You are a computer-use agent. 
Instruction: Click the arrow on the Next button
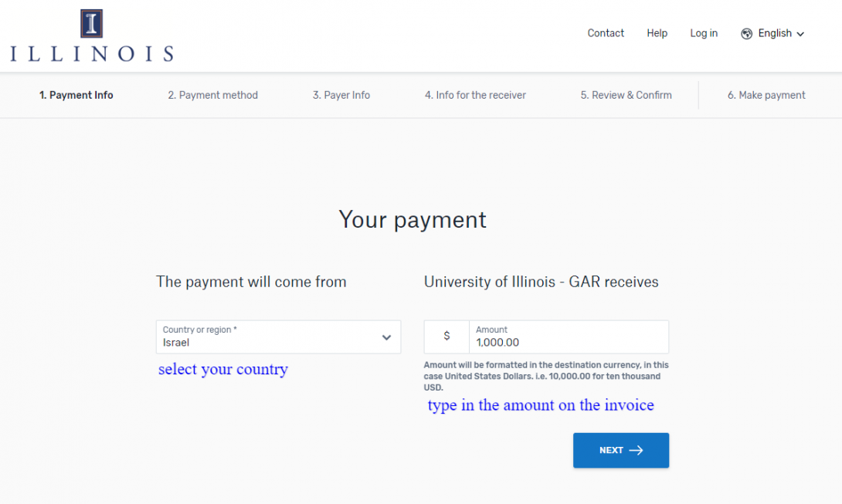[x=636, y=450]
